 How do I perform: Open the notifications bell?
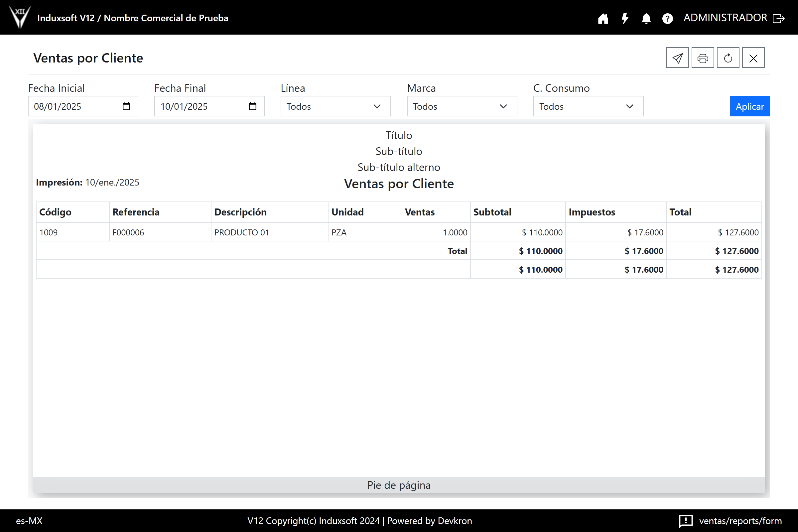click(x=646, y=18)
